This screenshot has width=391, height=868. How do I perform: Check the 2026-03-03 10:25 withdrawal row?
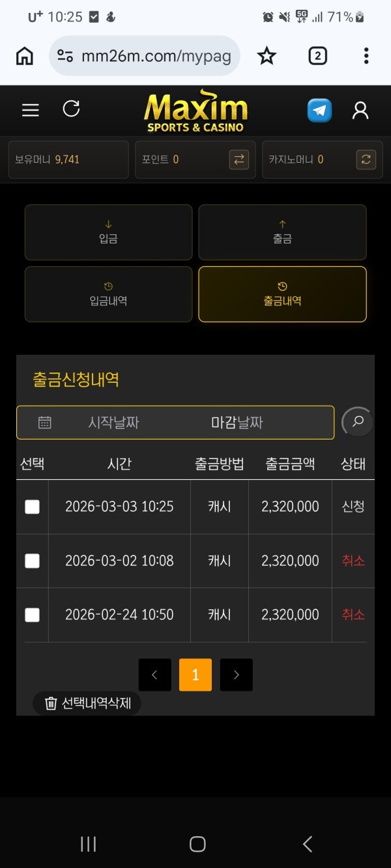32,507
